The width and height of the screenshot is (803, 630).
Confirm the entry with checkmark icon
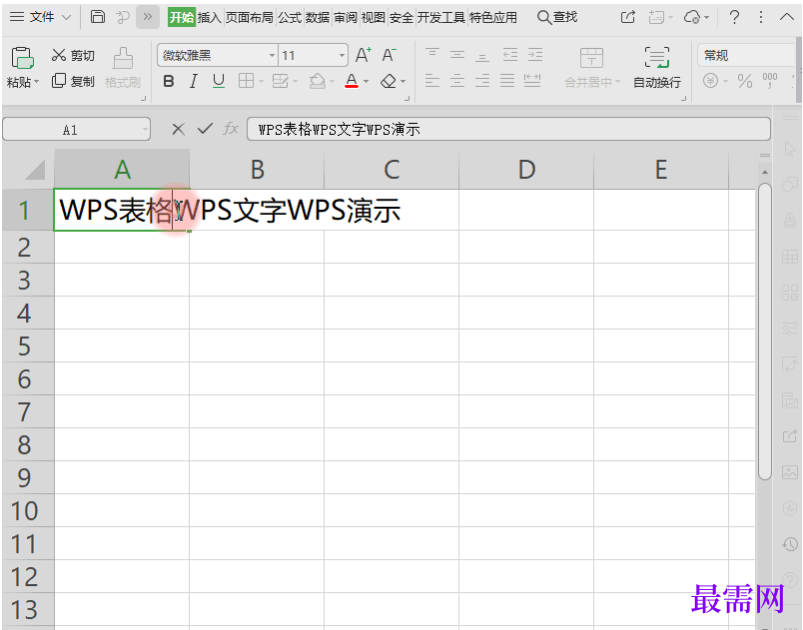coord(205,129)
